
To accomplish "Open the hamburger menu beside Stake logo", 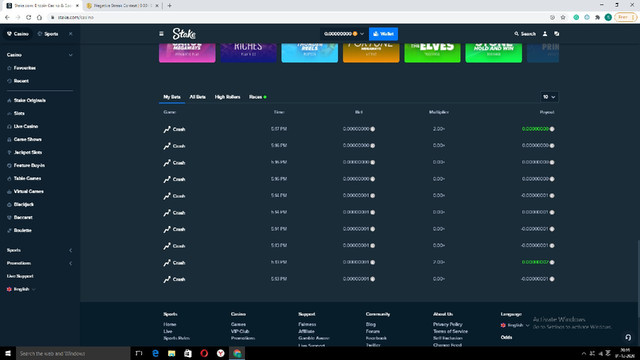I will coord(161,34).
